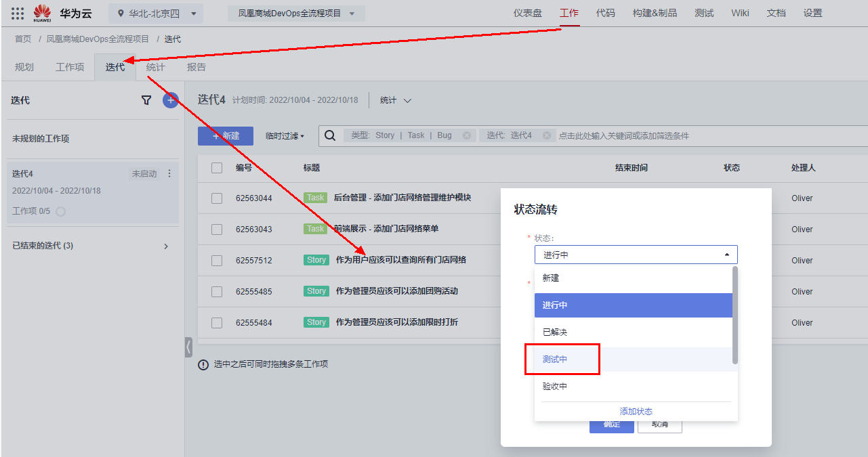Switch to the 工作项 tab
This screenshot has height=457, width=868.
pos(70,67)
